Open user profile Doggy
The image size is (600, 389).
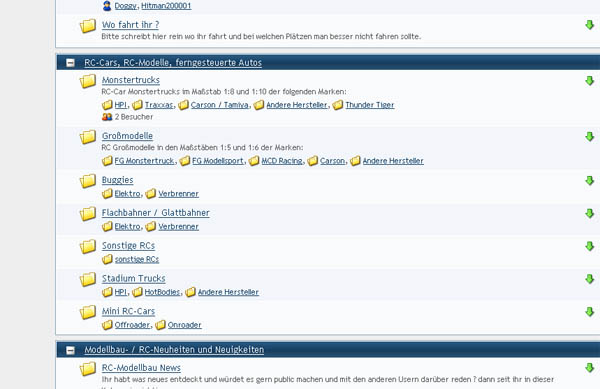126,6
